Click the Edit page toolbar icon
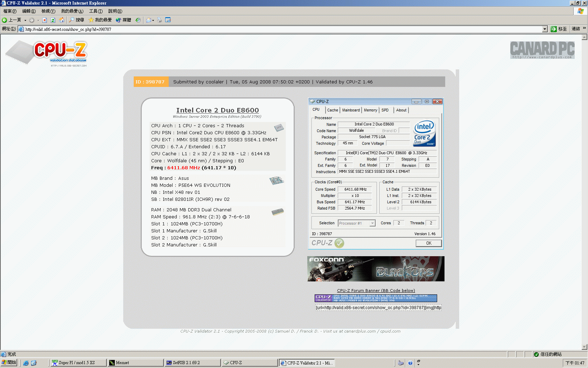This screenshot has height=368, width=588. point(168,20)
